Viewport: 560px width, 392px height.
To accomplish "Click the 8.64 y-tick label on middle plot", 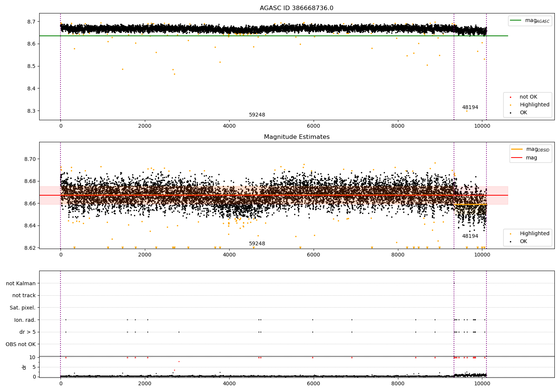I will [30, 226].
